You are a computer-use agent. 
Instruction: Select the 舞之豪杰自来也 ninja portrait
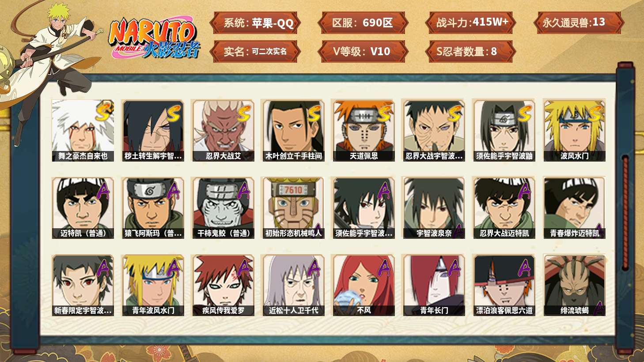(83, 130)
